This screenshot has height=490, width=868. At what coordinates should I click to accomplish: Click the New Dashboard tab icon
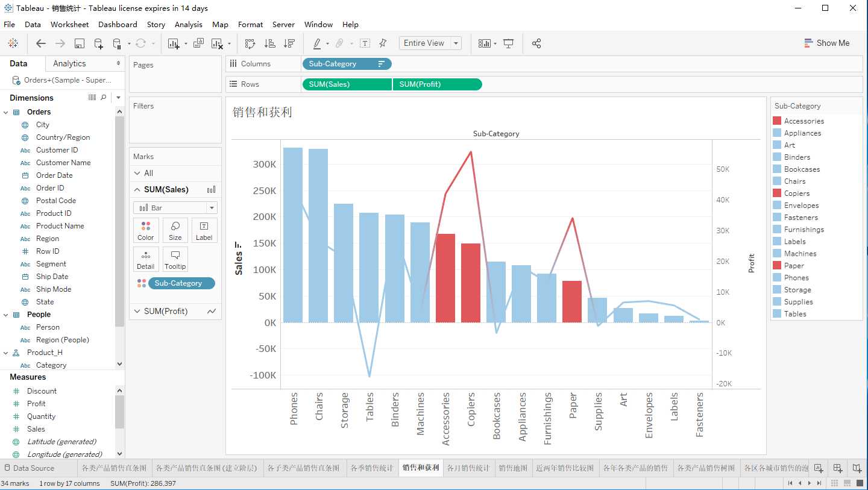tap(838, 468)
